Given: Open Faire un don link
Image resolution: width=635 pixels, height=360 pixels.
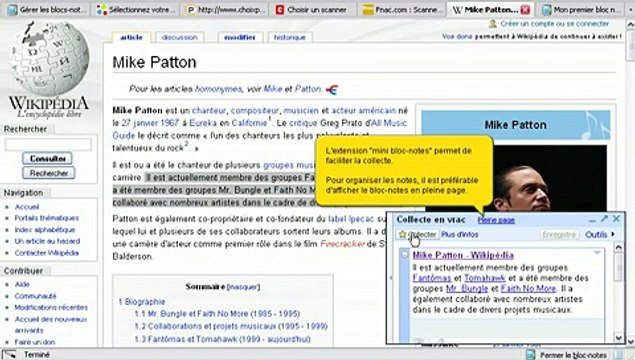Looking at the screenshot, I should pyautogui.click(x=35, y=342).
